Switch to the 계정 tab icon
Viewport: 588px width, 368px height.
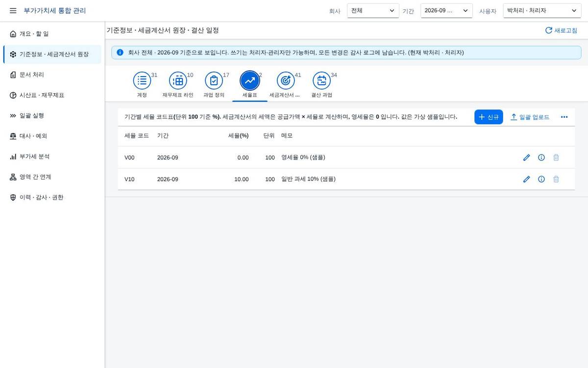coord(142,80)
